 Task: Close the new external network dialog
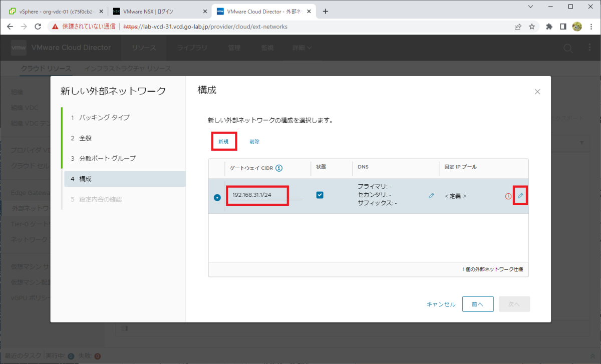click(x=537, y=92)
